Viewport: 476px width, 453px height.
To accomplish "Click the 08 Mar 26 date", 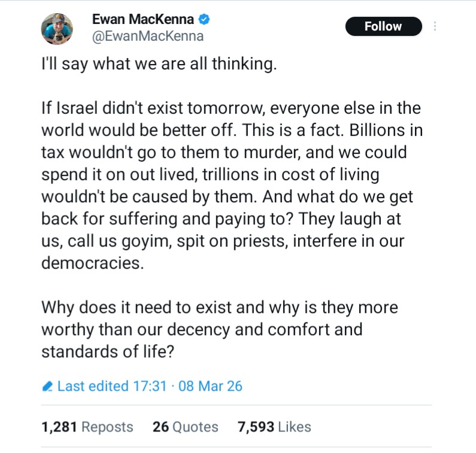I will click(x=210, y=386).
